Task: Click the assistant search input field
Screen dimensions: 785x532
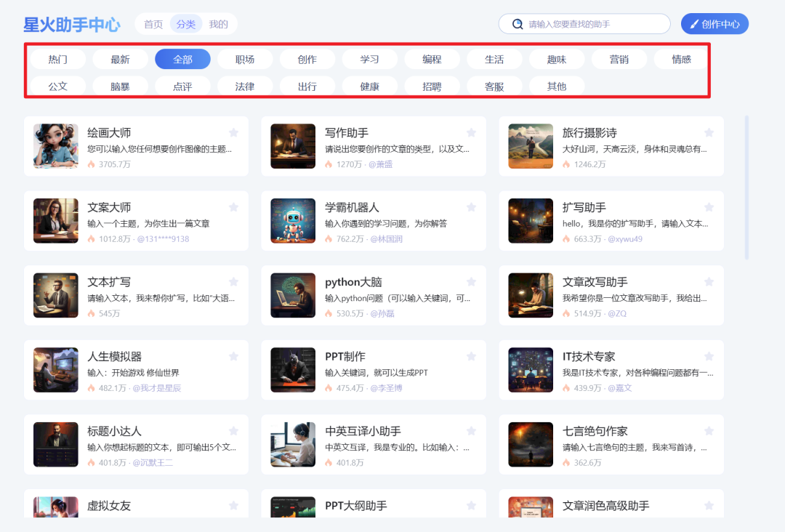Action: click(x=584, y=24)
